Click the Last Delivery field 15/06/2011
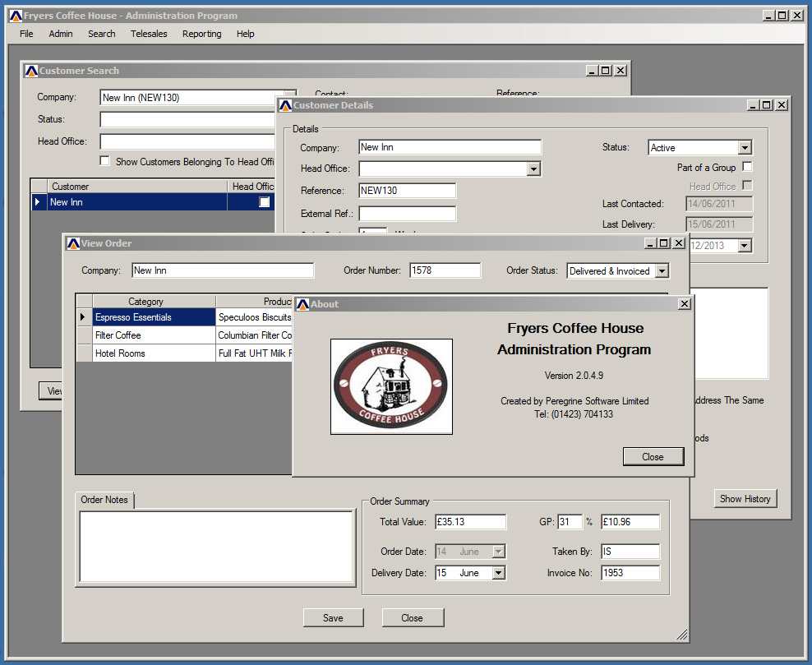The width and height of the screenshot is (812, 665). (719, 224)
